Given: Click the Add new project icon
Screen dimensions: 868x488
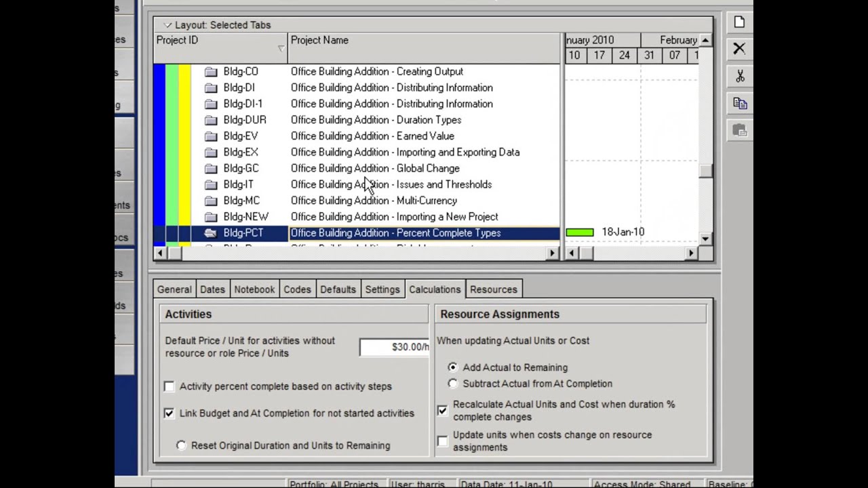Looking at the screenshot, I should [x=739, y=22].
